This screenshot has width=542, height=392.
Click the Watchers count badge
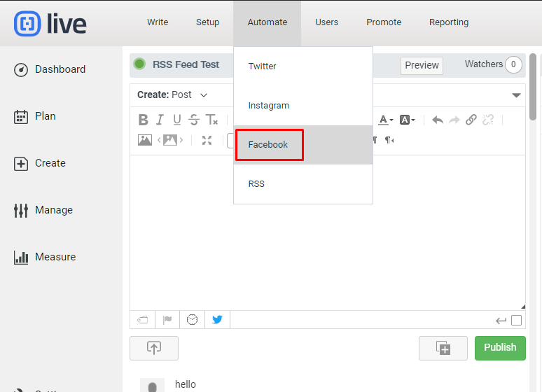[513, 64]
